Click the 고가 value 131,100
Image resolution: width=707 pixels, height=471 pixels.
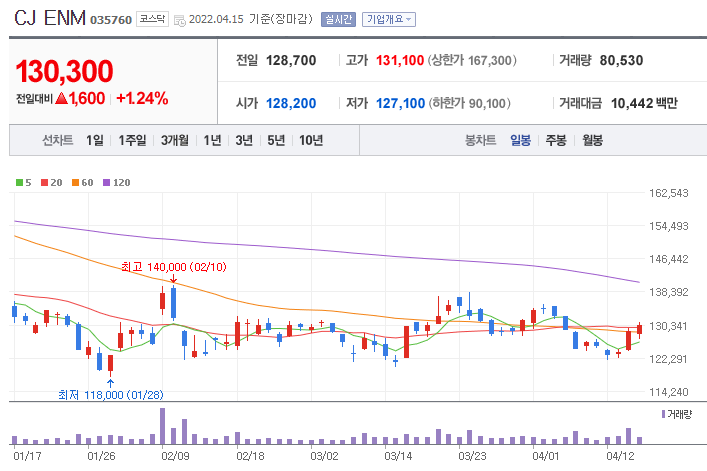tap(400, 60)
